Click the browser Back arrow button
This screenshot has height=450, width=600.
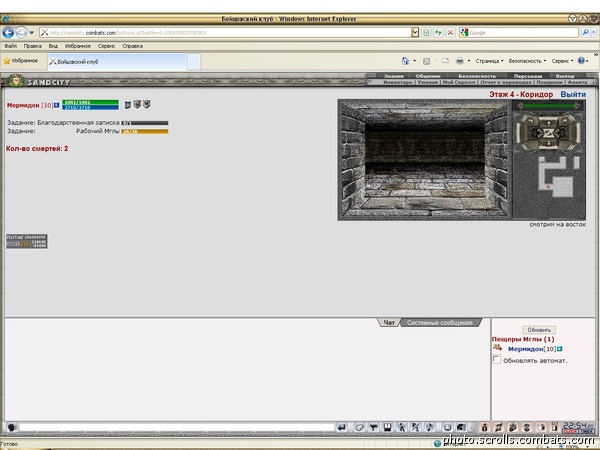(x=8, y=33)
